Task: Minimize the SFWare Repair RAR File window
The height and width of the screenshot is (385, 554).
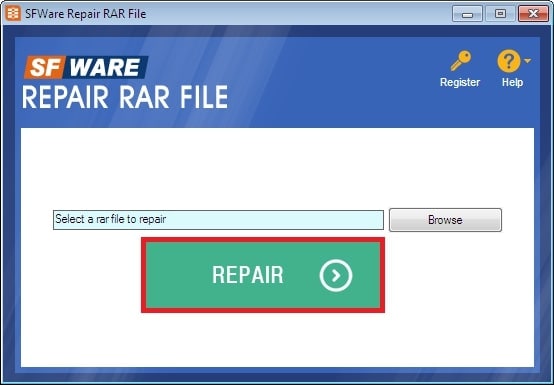Action: pos(467,14)
